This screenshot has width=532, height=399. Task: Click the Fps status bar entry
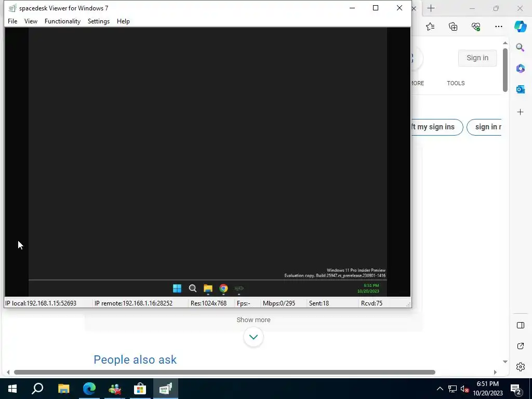(244, 303)
